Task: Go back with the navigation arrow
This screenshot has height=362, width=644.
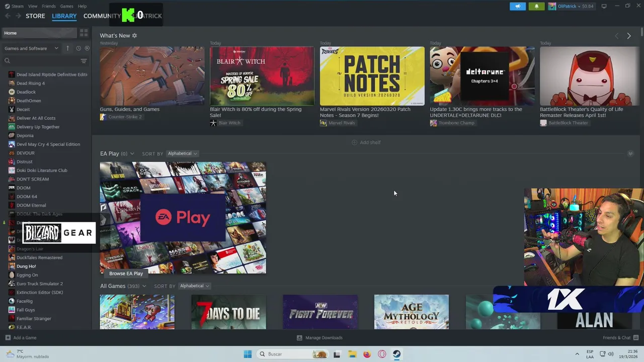Action: pyautogui.click(x=8, y=16)
